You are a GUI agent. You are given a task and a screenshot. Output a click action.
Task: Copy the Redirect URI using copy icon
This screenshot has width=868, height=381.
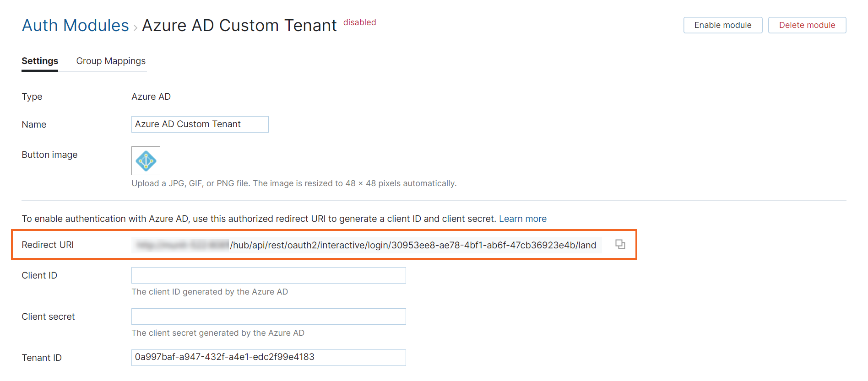(x=621, y=244)
